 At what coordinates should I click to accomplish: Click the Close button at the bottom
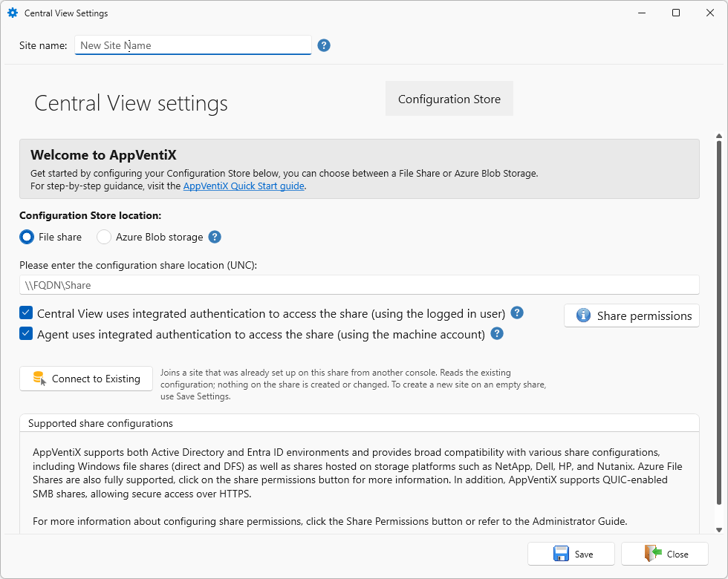coord(665,554)
